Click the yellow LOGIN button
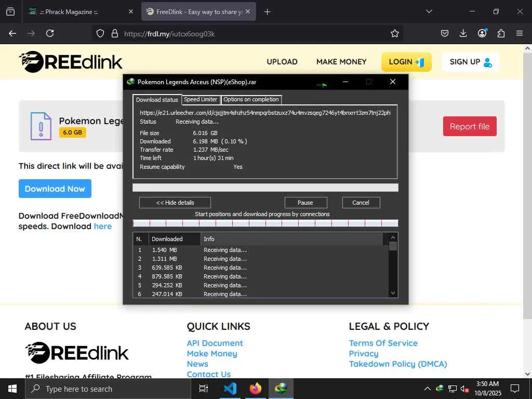The width and height of the screenshot is (532, 399). click(406, 62)
